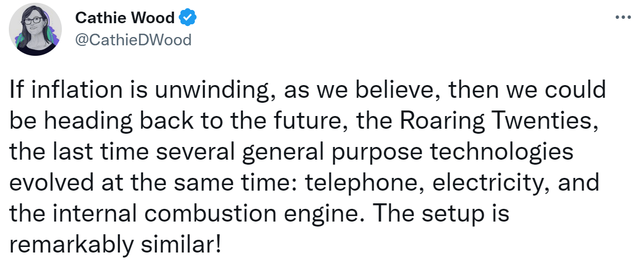
Task: Open the @CathieDWood handle link
Action: (x=134, y=40)
